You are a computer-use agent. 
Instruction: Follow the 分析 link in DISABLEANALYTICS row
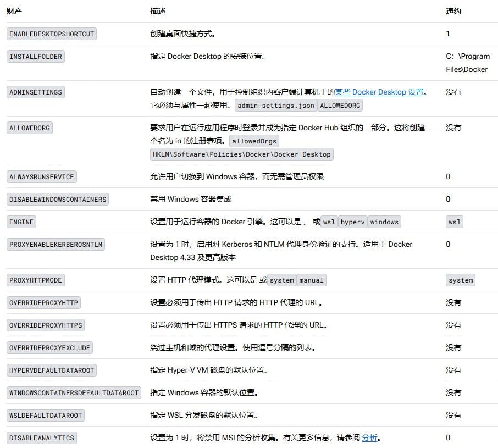(369, 438)
